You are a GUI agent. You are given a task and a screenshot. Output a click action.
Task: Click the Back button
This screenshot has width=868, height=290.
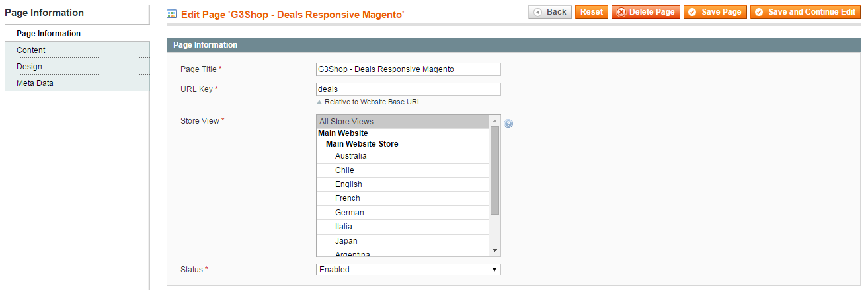pos(550,12)
